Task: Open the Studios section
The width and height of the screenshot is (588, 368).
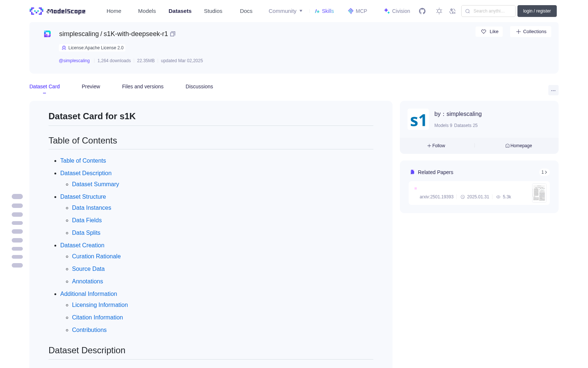Action: point(213,11)
